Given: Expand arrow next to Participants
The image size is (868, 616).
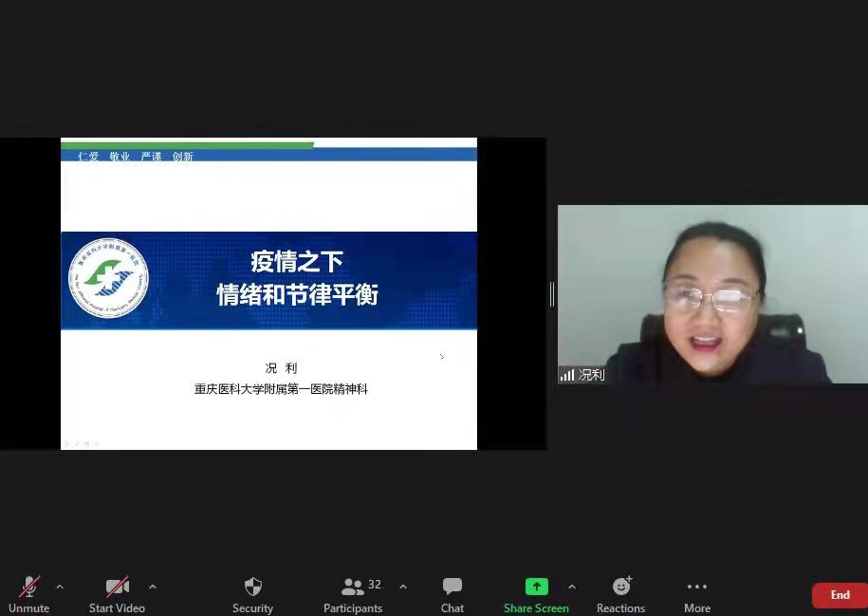Looking at the screenshot, I should point(402,587).
